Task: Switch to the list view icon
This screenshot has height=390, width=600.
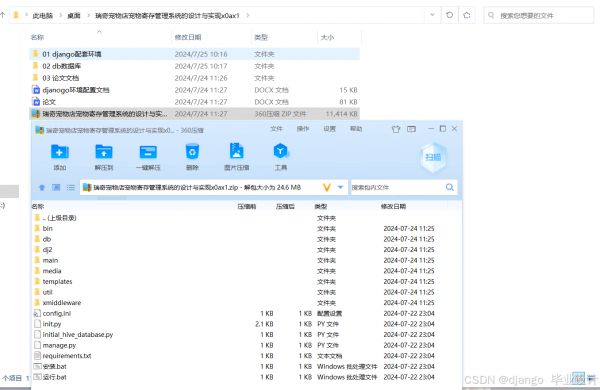Action: pos(71,188)
